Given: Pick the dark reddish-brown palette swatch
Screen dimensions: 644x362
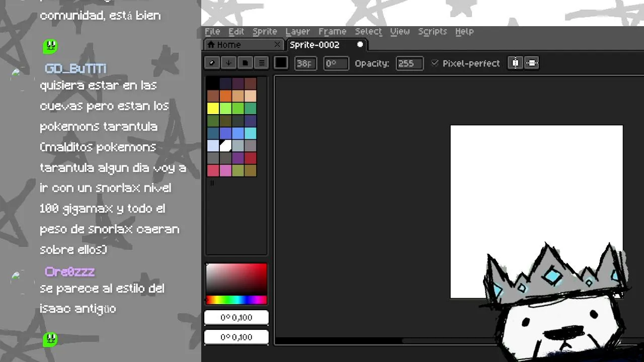Looking at the screenshot, I should coord(251,83).
